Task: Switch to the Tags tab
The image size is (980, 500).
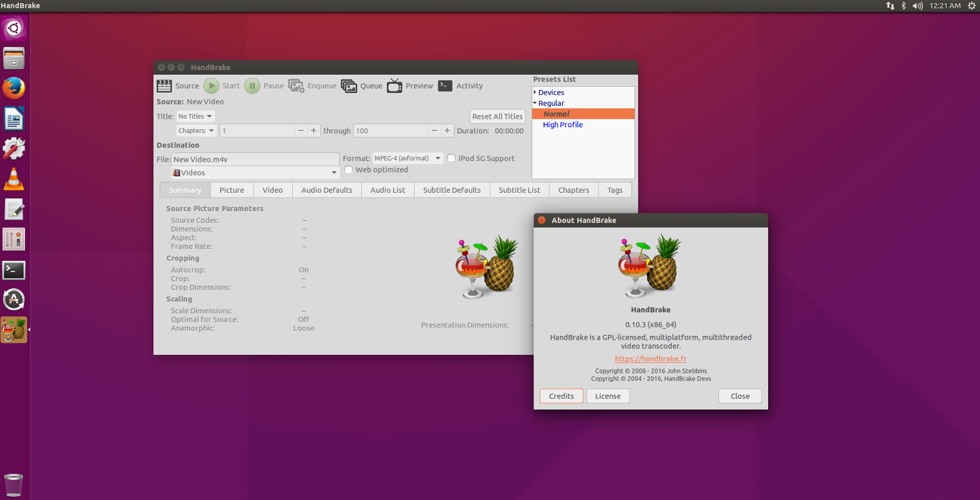Action: [x=615, y=190]
